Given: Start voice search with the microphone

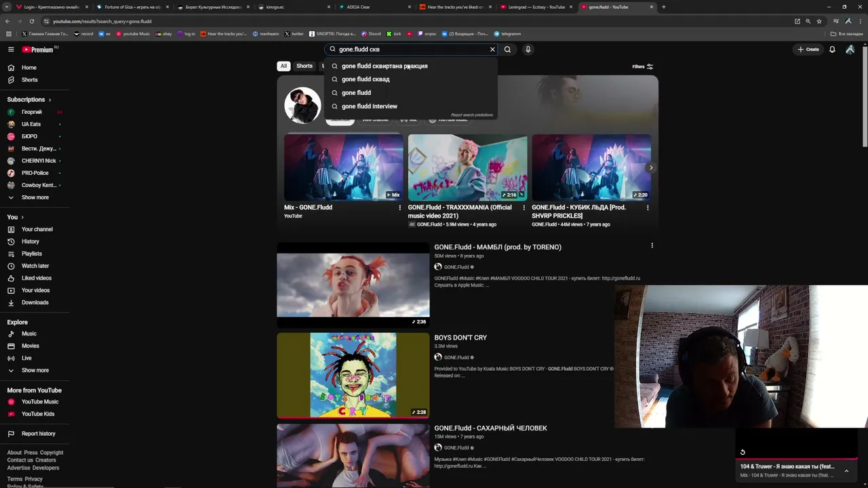Looking at the screenshot, I should pyautogui.click(x=528, y=49).
